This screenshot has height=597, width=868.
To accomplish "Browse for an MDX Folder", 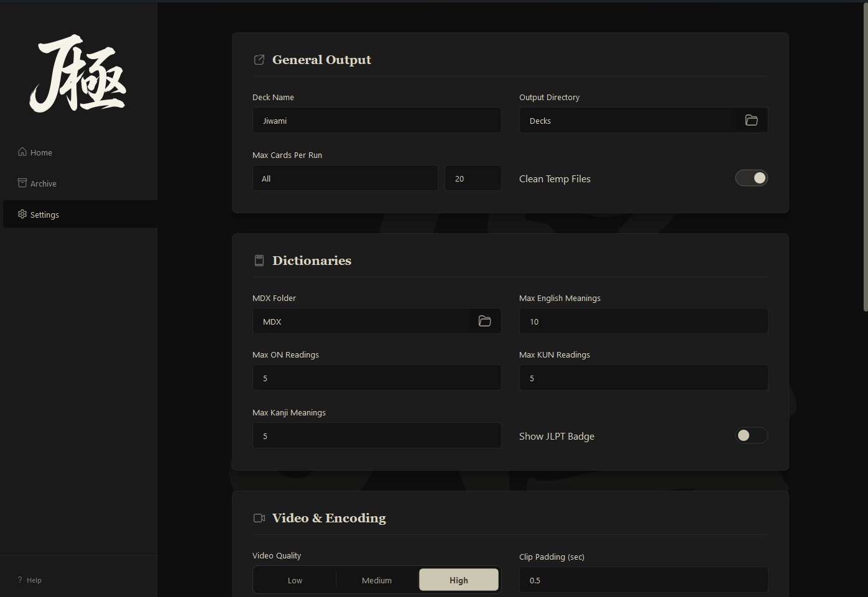I will [484, 321].
